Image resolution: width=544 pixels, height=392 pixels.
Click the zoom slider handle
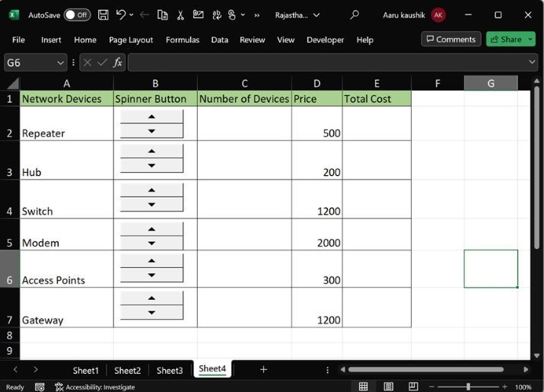pyautogui.click(x=468, y=387)
